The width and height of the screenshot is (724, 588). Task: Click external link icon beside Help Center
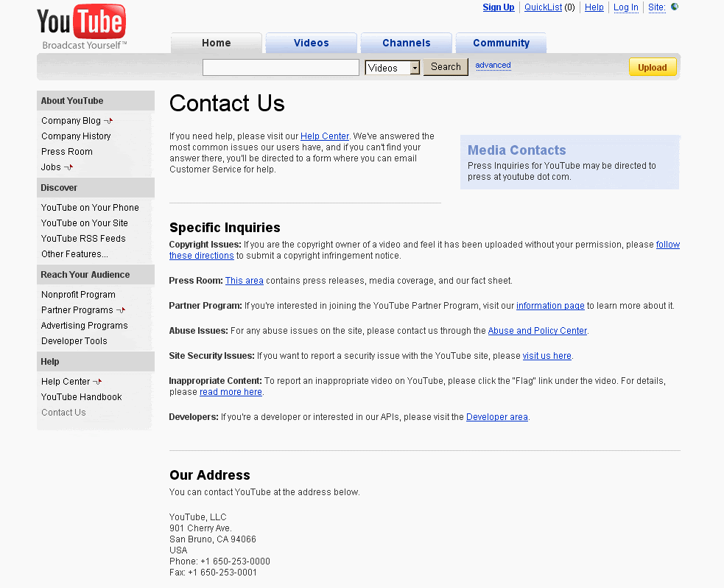(x=97, y=382)
